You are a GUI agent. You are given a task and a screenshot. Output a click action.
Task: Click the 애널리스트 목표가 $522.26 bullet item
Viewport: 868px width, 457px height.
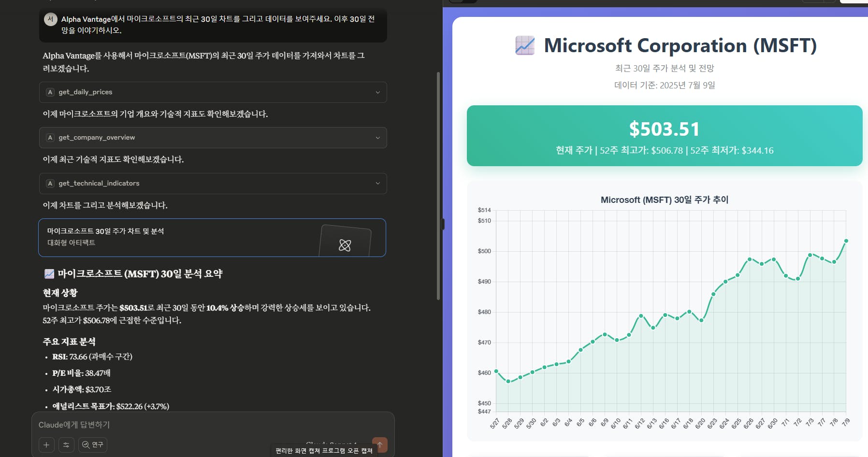pos(111,406)
